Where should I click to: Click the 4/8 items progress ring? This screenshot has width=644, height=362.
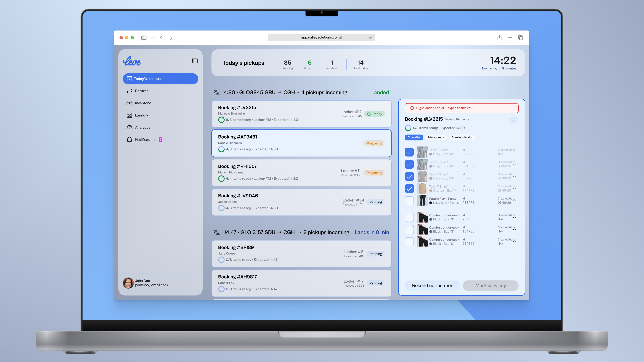point(408,128)
